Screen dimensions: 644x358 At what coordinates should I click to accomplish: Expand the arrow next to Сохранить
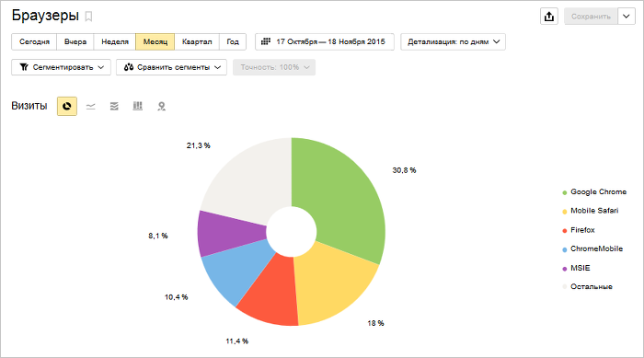[627, 17]
